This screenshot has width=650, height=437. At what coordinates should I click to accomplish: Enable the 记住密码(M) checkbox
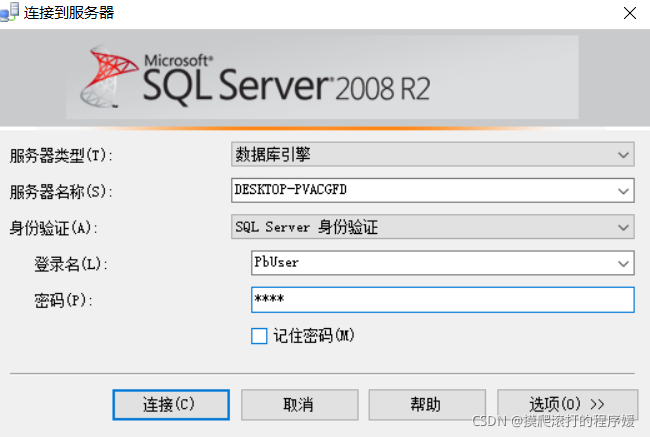(x=259, y=336)
